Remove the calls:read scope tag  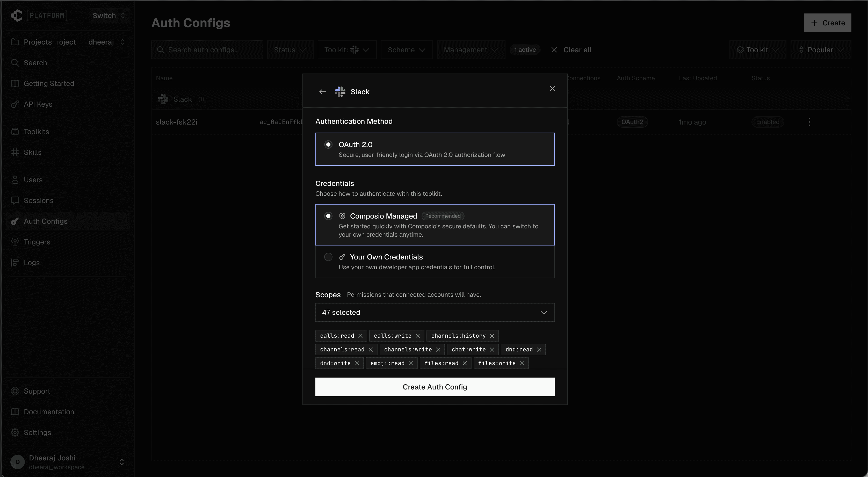(x=360, y=336)
